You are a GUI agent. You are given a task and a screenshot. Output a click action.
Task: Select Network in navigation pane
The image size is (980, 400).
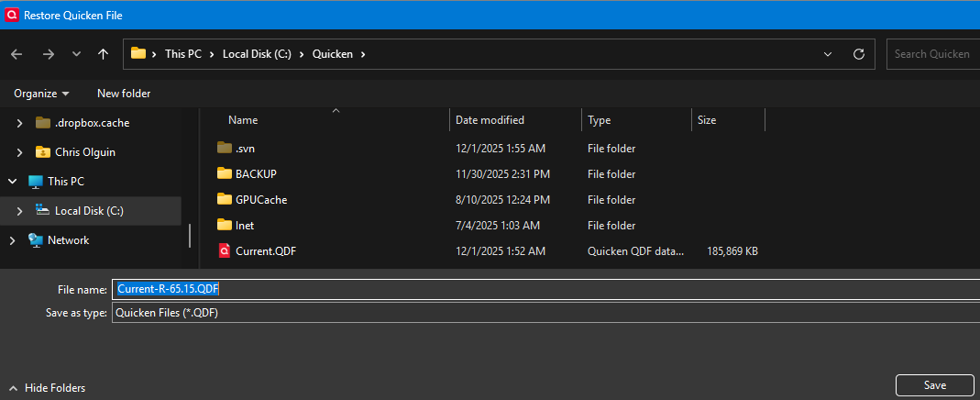pyautogui.click(x=68, y=240)
